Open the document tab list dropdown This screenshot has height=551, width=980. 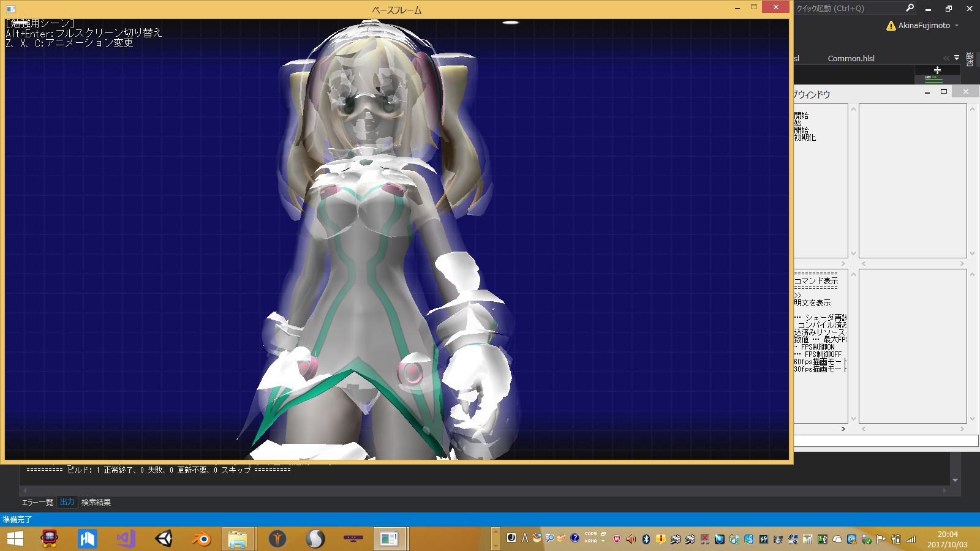[957, 58]
